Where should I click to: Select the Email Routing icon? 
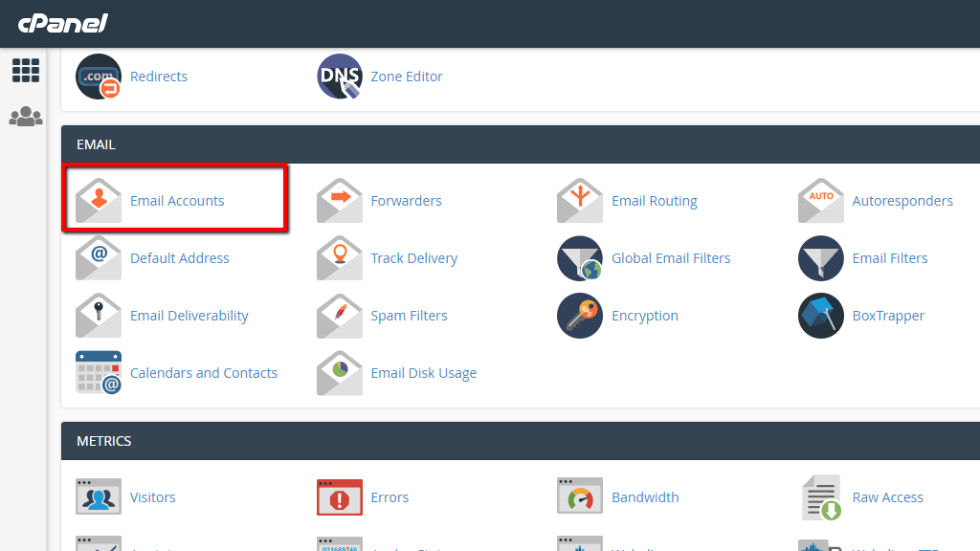click(580, 201)
